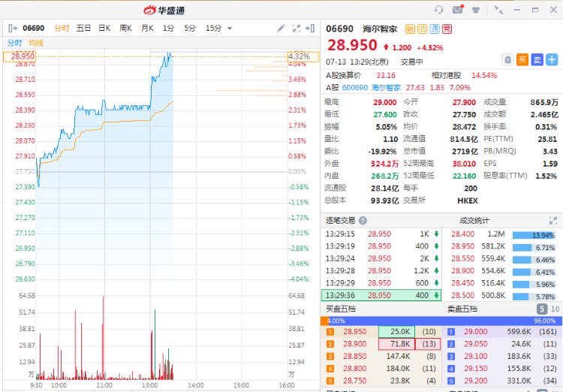Click the 买 buy button
563x392 pixels.
(522, 59)
